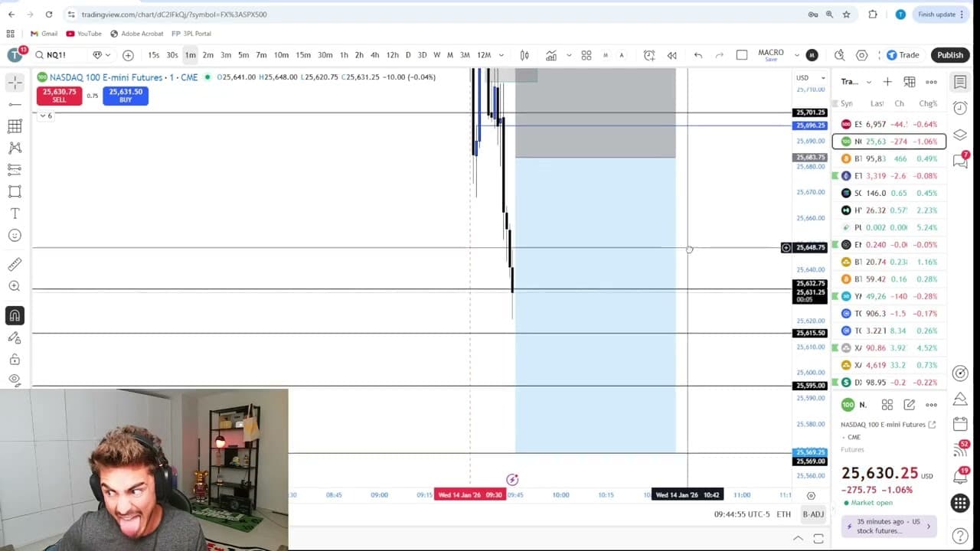
Task: Toggle the ETH extended session button
Action: click(783, 514)
